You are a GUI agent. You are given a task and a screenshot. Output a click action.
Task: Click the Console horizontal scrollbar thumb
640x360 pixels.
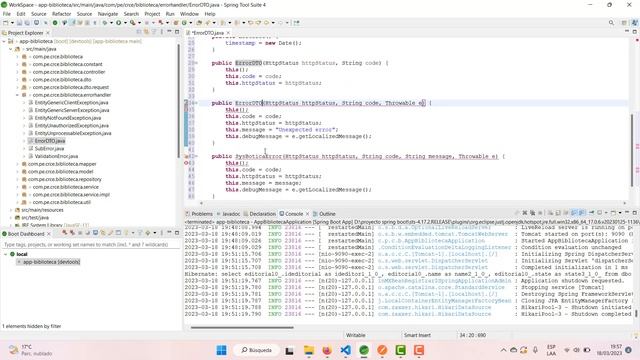[242, 327]
